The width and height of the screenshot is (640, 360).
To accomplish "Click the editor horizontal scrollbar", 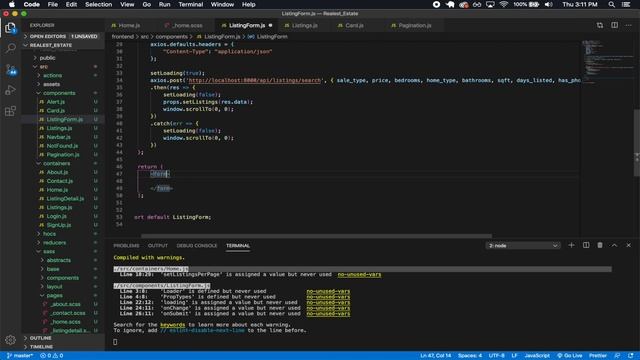I will (316, 236).
